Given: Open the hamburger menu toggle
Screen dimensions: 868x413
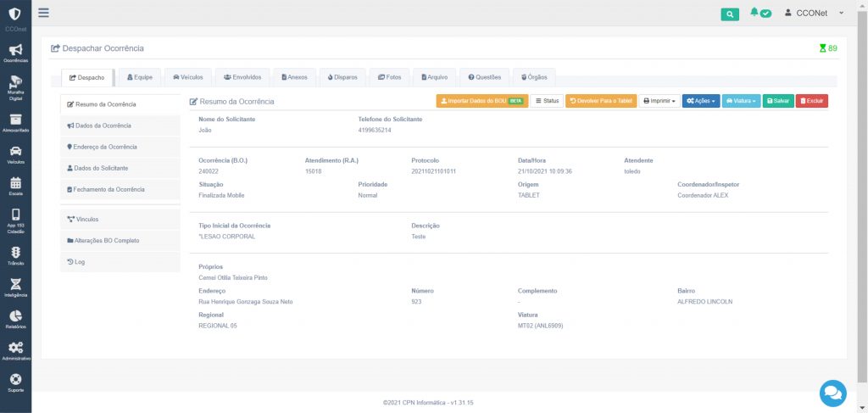Looking at the screenshot, I should pos(44,13).
